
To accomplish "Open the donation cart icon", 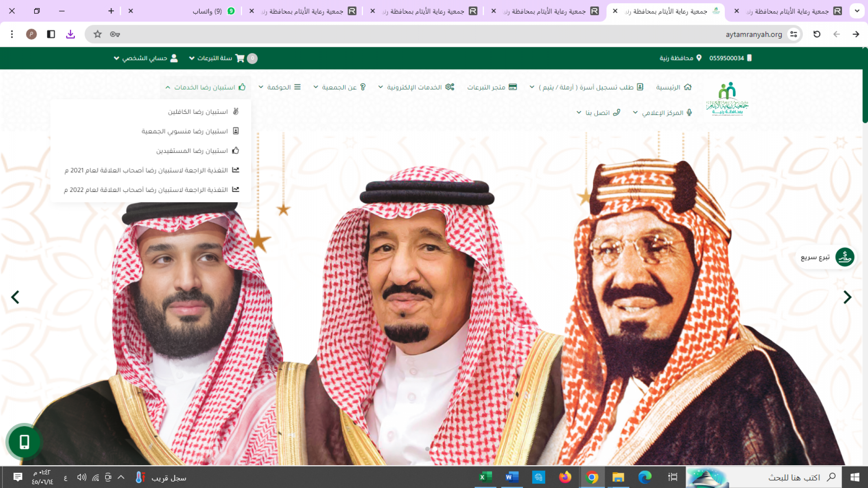I will point(240,58).
